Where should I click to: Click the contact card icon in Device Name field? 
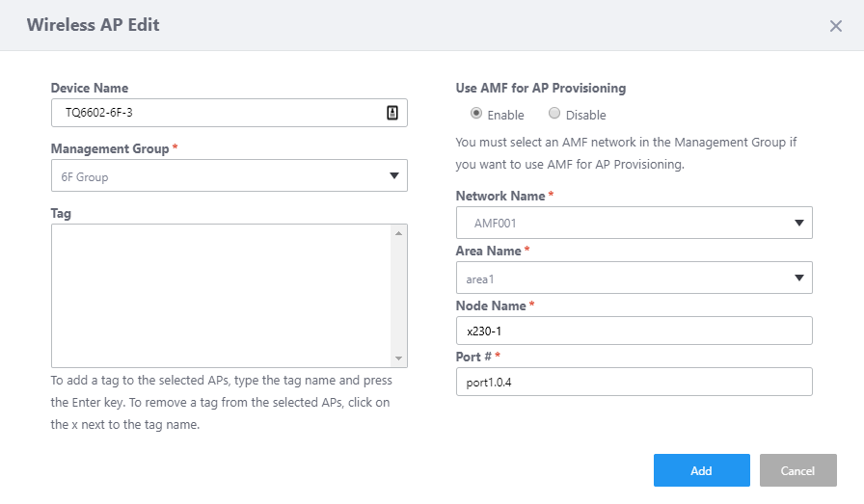[x=391, y=113]
